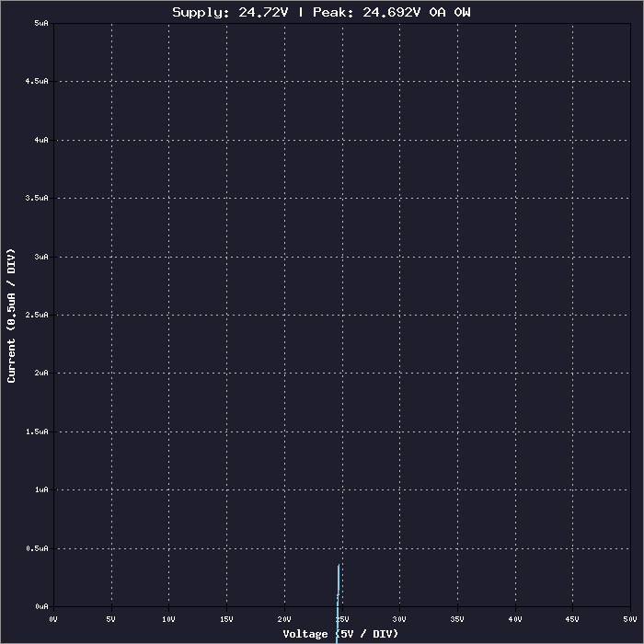Click the Peak 24.692V 0A 0W readout
This screenshot has height=644, width=644.
click(x=391, y=12)
